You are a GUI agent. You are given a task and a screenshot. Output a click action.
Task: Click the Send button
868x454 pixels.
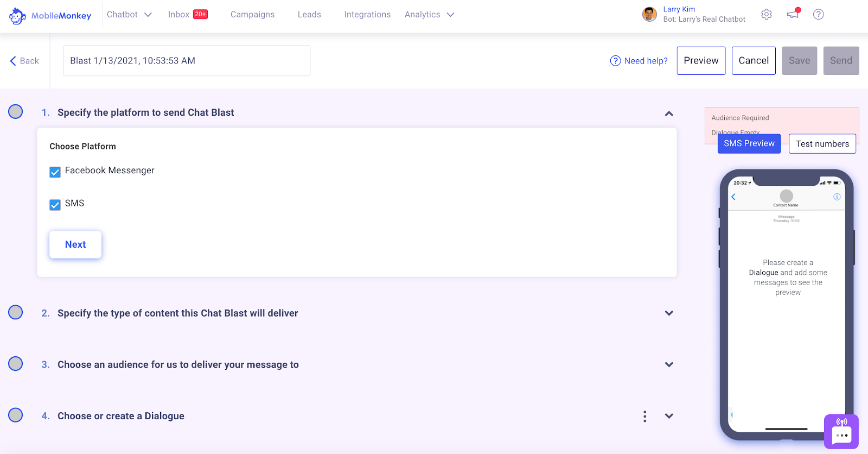click(x=841, y=61)
